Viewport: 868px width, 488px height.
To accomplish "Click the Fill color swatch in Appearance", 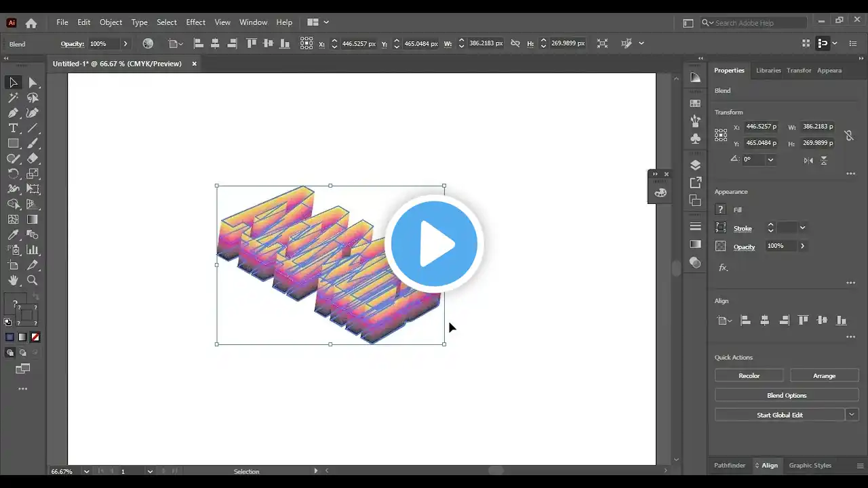I will click(x=720, y=209).
